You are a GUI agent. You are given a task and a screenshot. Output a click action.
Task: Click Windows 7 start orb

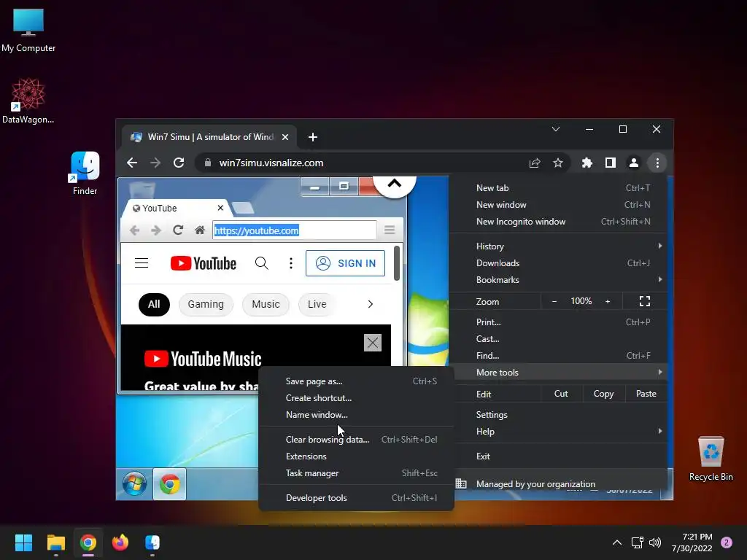(x=134, y=484)
